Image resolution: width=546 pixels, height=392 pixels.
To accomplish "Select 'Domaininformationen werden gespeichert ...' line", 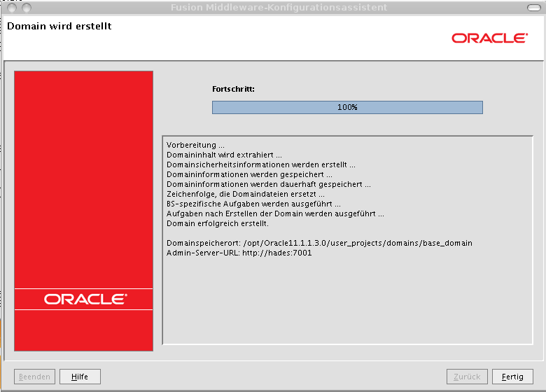I will 249,174.
